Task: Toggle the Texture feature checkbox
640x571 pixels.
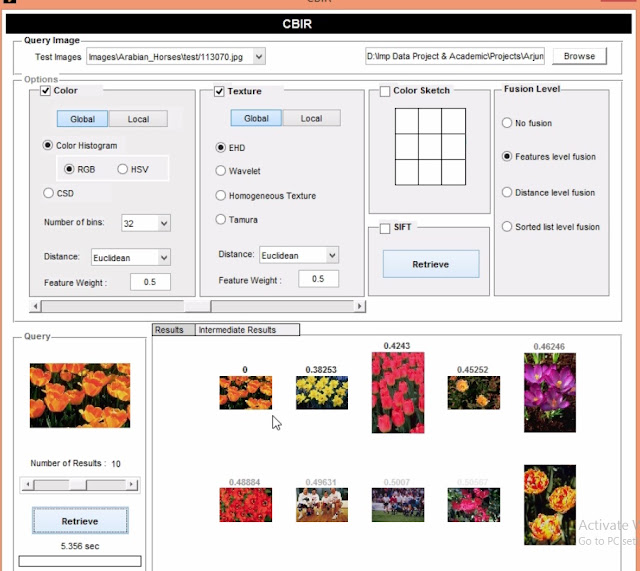Action: coord(219,91)
